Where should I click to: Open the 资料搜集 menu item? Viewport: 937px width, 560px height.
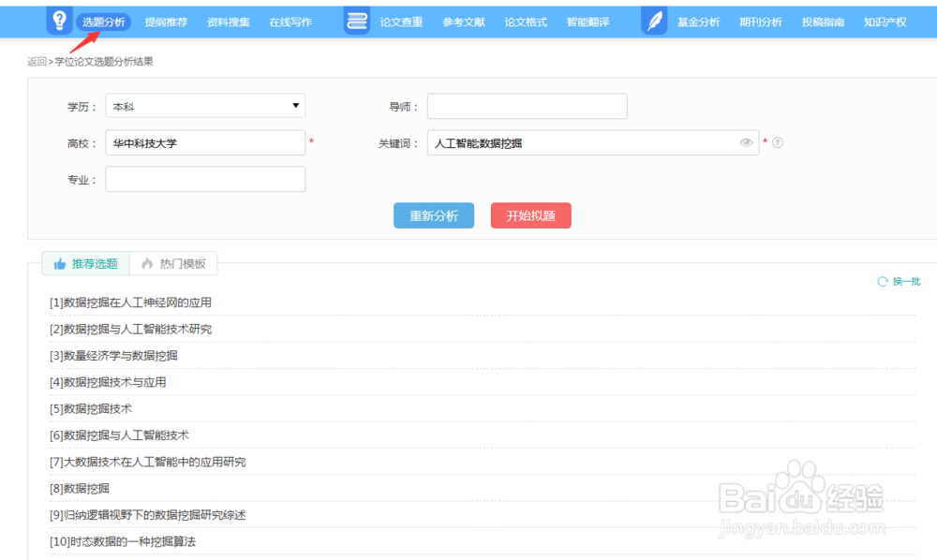[x=229, y=22]
